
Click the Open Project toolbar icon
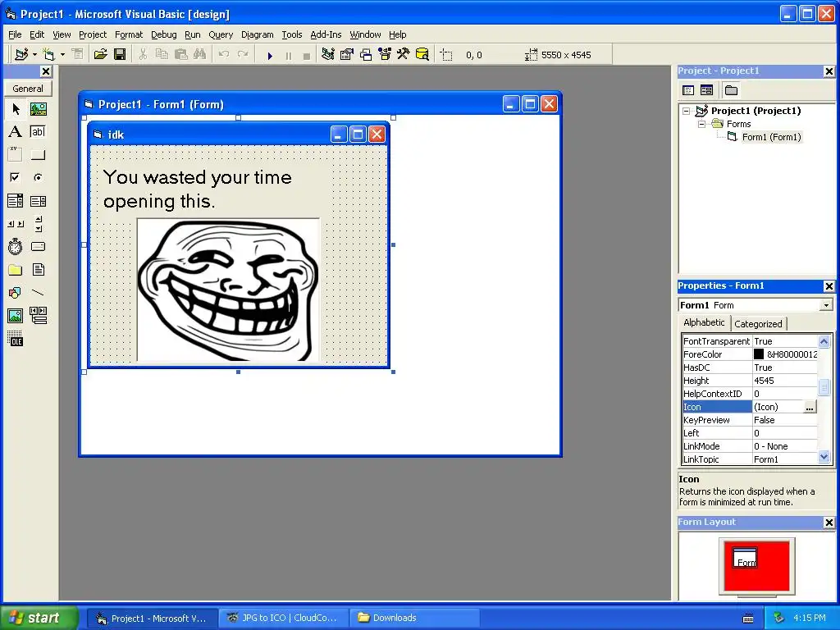click(x=100, y=55)
